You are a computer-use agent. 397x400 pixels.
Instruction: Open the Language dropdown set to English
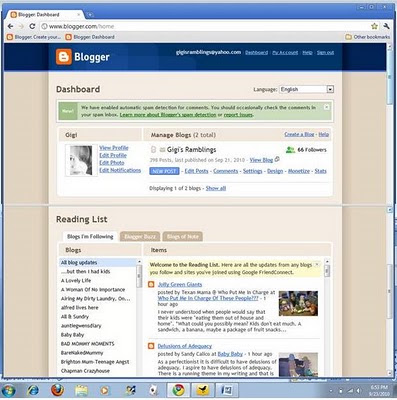306,89
